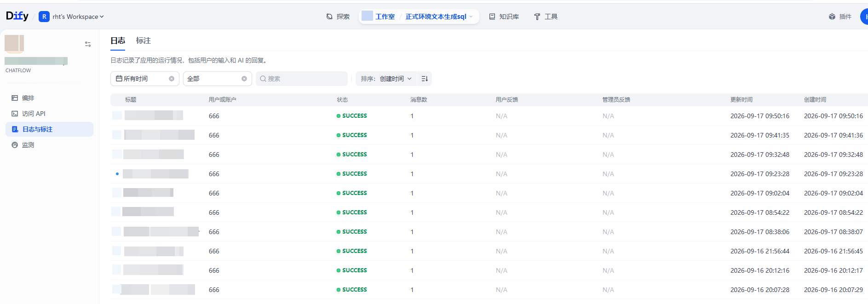Click user 666 in the 09:41:35 row

pyautogui.click(x=214, y=135)
